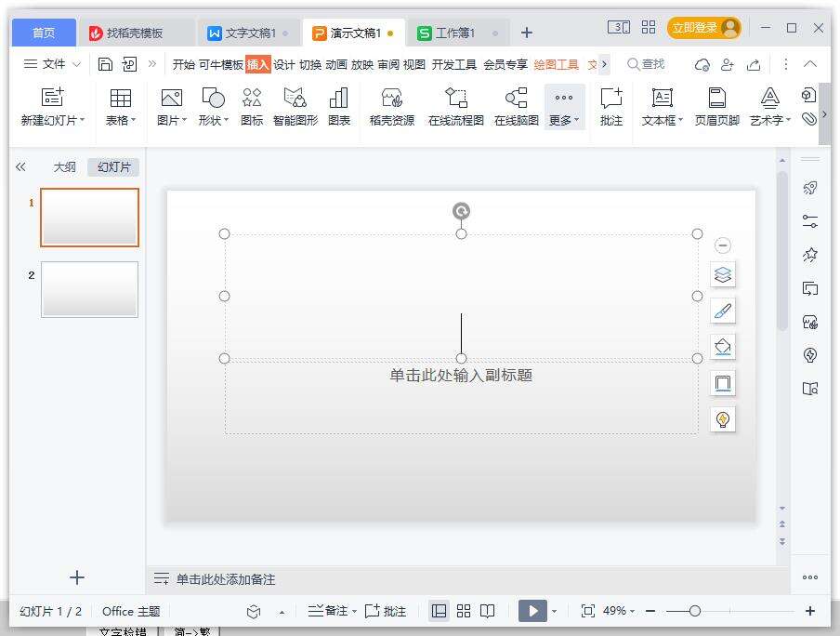Click the 立即登录 login button
Screen dimensions: 840x636
tap(703, 28)
